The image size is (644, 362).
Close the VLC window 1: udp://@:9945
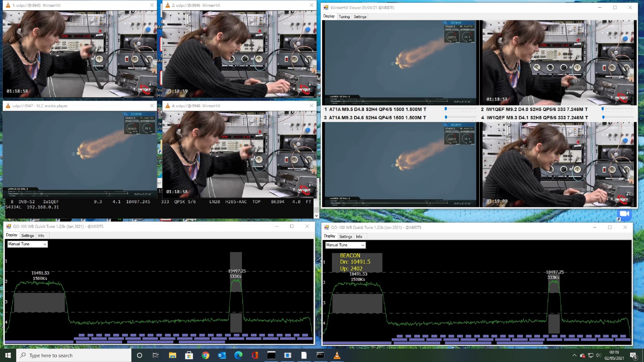click(152, 5)
